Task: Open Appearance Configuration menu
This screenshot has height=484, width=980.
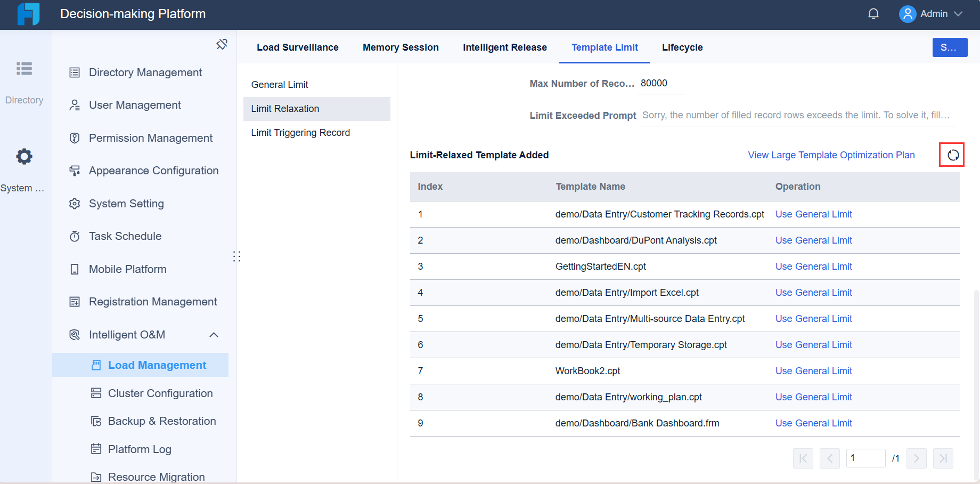Action: [153, 171]
